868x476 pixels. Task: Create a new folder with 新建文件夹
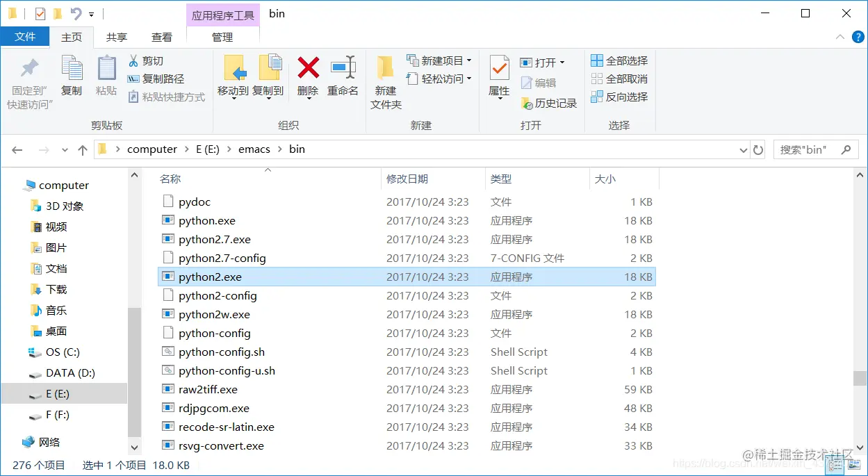click(386, 80)
